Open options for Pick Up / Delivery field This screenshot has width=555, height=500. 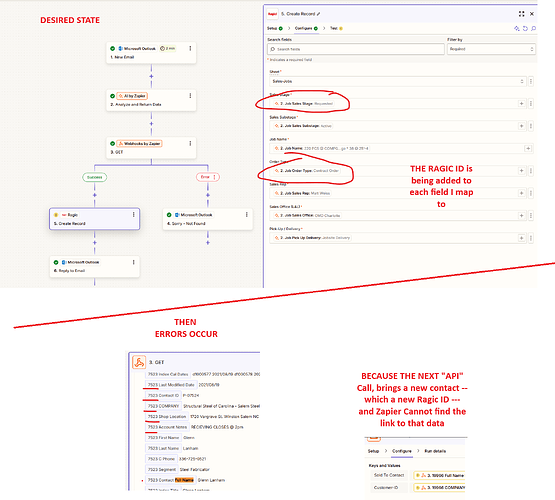(x=531, y=238)
